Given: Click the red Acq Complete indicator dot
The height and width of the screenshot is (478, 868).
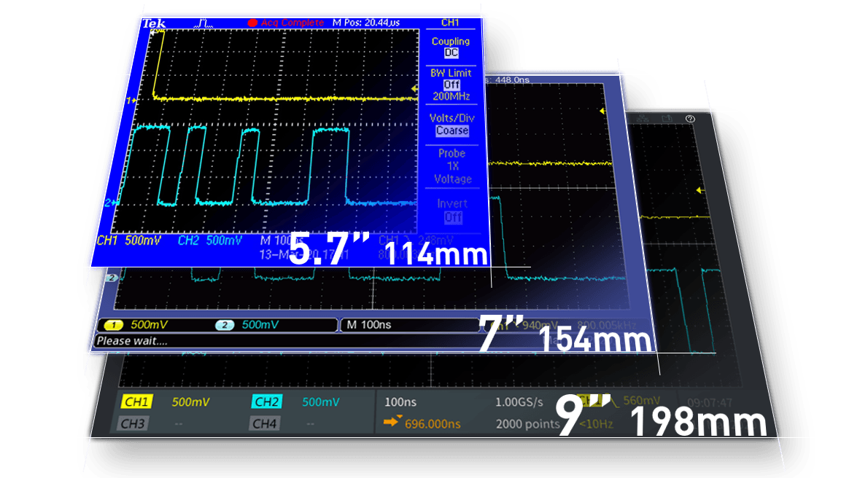Looking at the screenshot, I should [x=252, y=23].
